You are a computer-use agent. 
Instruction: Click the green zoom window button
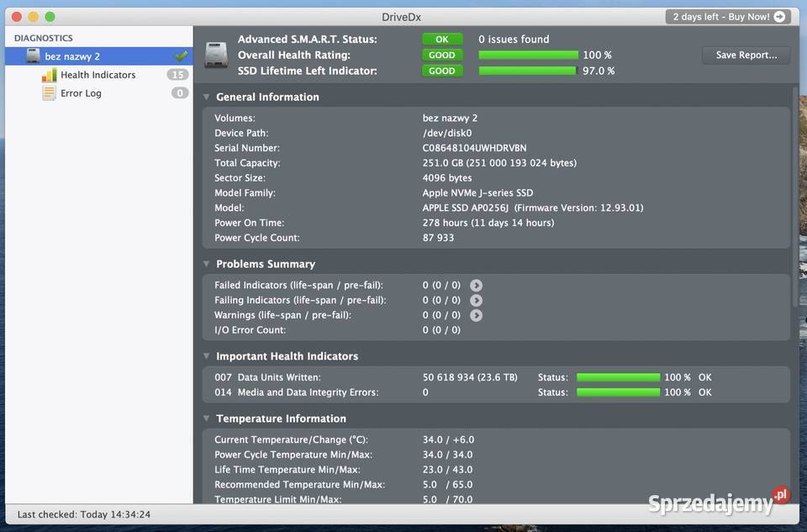point(50,17)
